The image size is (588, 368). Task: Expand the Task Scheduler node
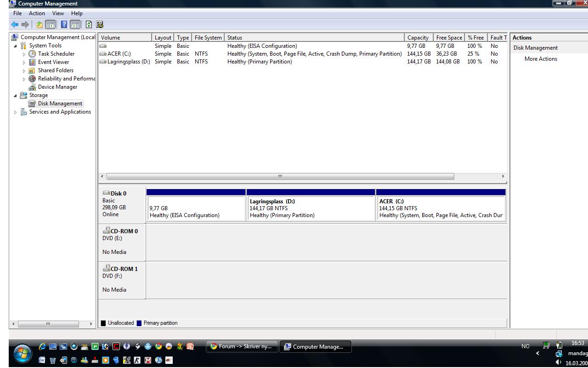click(x=24, y=54)
